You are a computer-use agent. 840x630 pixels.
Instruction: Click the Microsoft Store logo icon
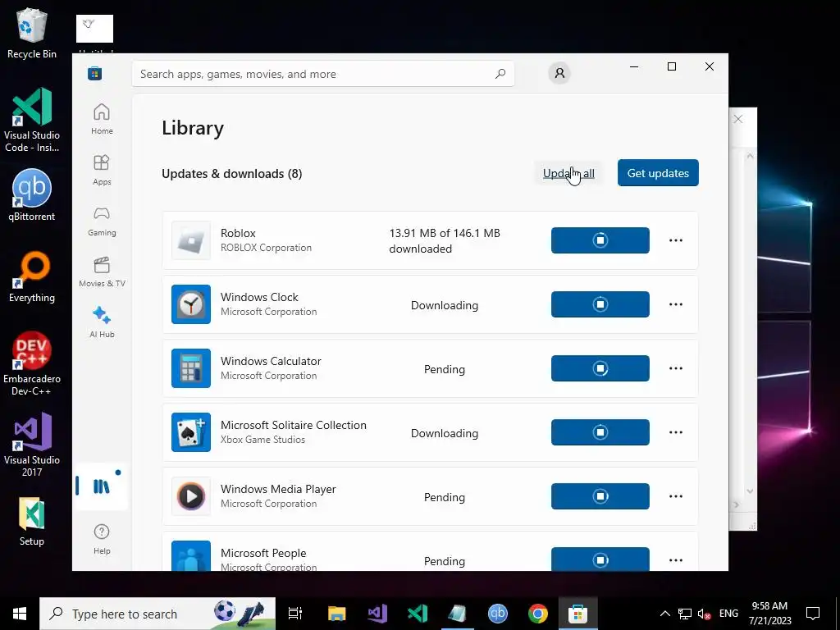95,73
